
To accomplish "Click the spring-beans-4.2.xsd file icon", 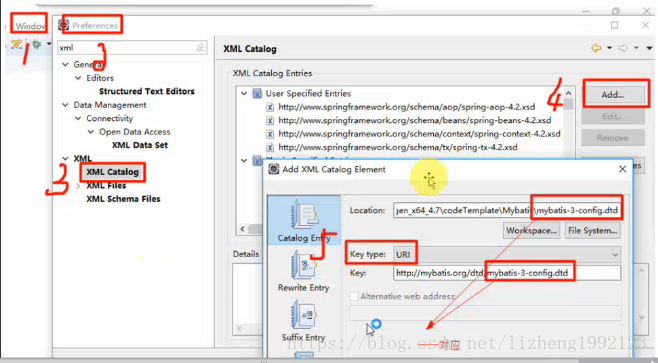I will point(270,121).
